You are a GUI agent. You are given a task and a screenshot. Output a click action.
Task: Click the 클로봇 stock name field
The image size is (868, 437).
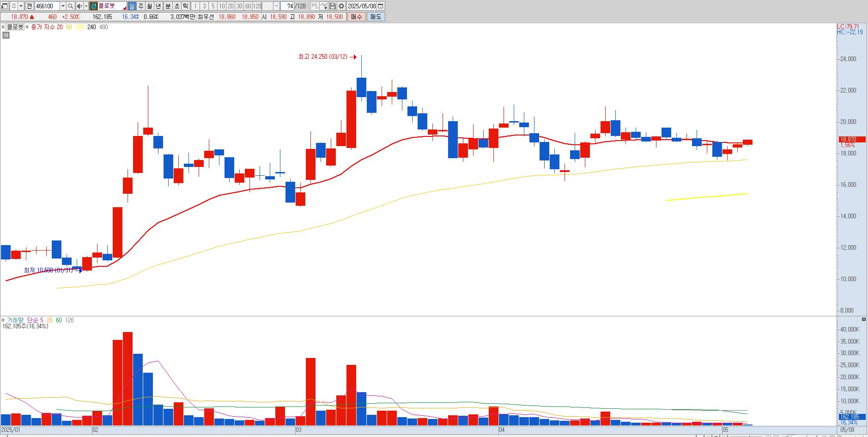pos(112,6)
